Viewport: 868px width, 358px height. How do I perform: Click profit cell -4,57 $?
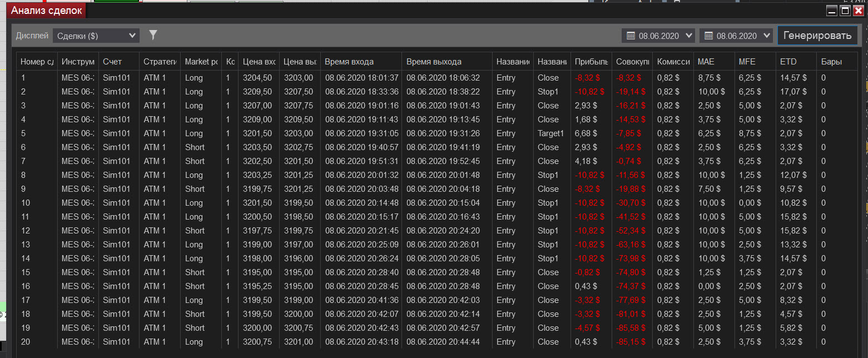(x=588, y=328)
